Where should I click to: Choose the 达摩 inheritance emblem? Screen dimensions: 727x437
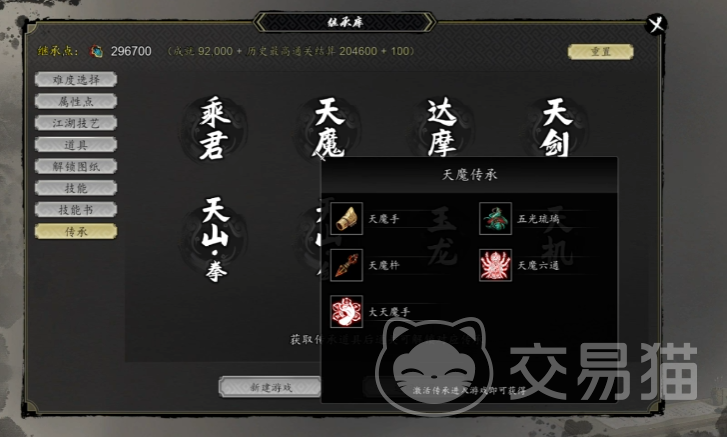click(x=441, y=128)
